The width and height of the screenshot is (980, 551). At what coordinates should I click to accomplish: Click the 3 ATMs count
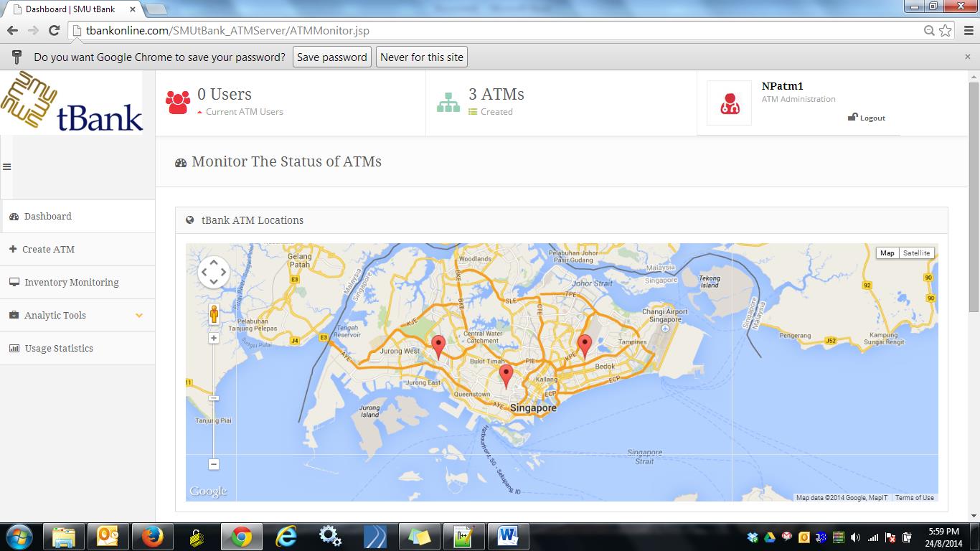click(496, 94)
